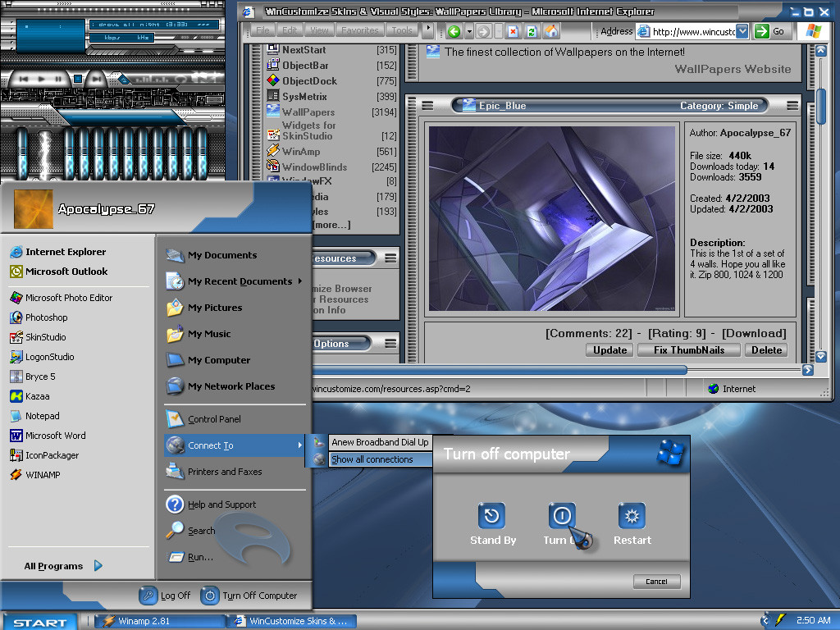Viewport: 840px width, 630px height.
Task: Click the Refresh icon in browser toolbar
Action: (x=532, y=32)
